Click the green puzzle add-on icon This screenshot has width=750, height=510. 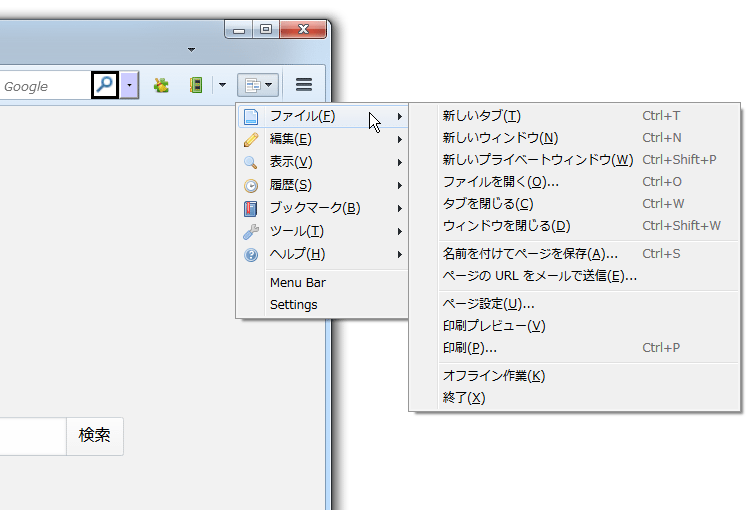161,86
